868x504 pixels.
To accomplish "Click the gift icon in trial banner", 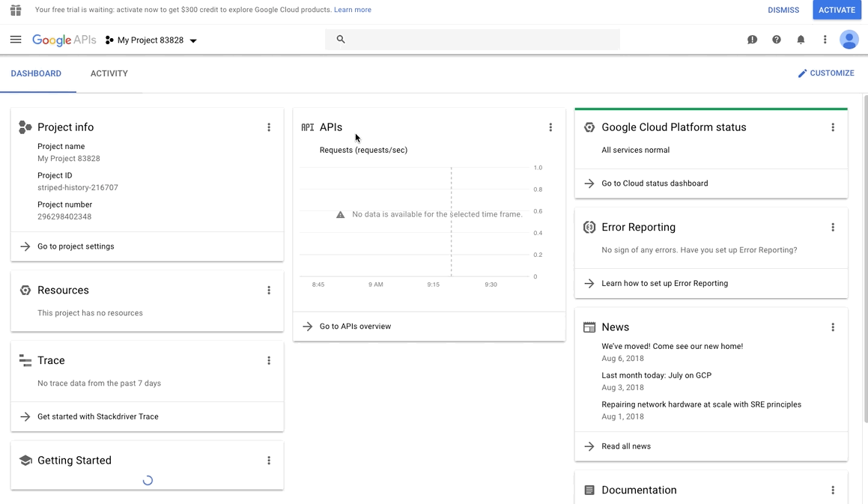I will (x=16, y=10).
